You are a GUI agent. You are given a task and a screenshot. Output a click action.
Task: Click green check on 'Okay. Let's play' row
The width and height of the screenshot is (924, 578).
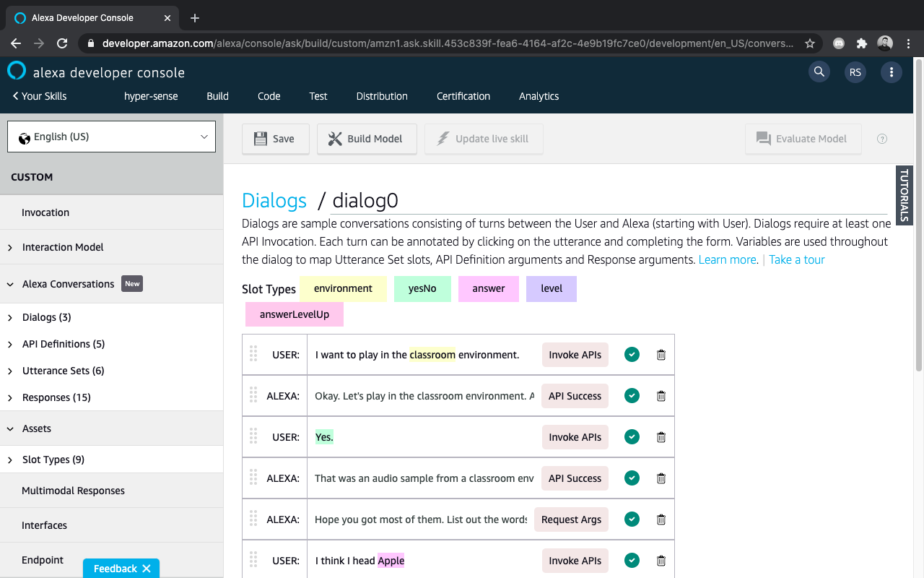tap(632, 396)
